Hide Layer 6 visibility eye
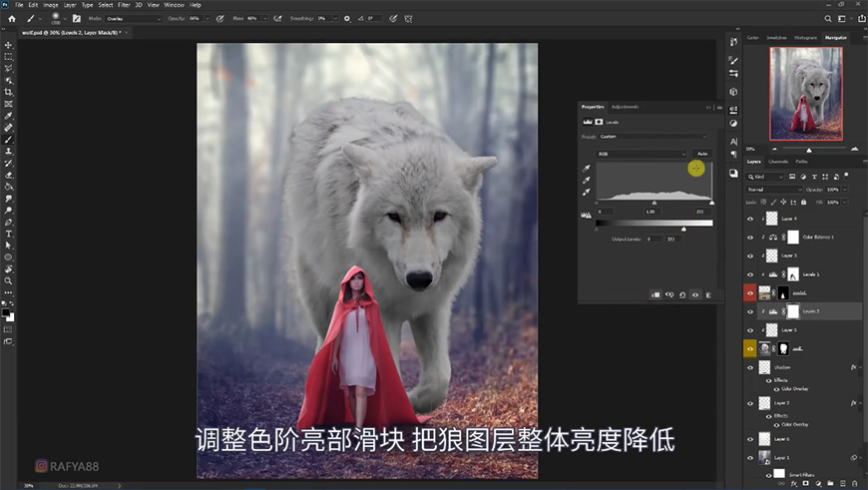This screenshot has height=490, width=868. coord(750,439)
